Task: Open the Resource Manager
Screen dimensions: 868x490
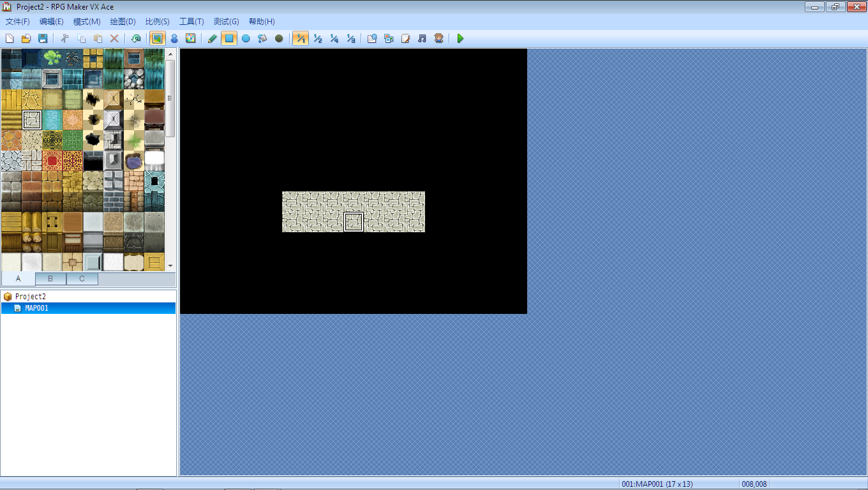Action: point(389,39)
